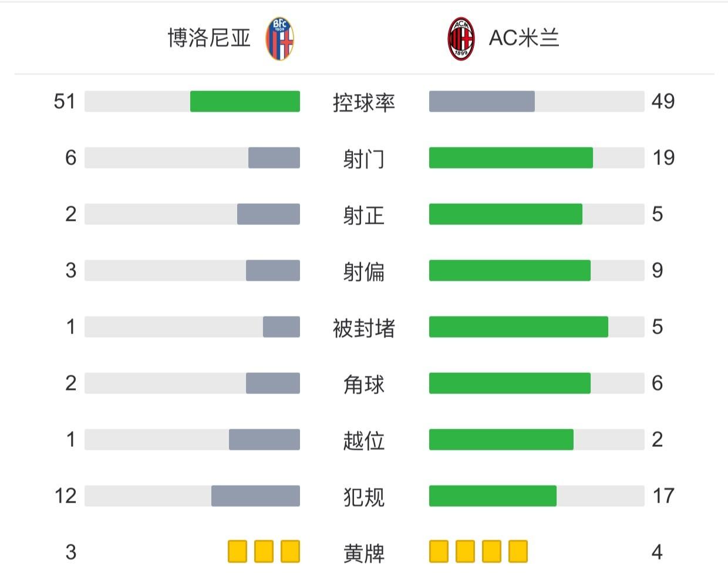Click AC Milan's green fouls bar
This screenshot has width=728, height=583.
click(x=493, y=496)
